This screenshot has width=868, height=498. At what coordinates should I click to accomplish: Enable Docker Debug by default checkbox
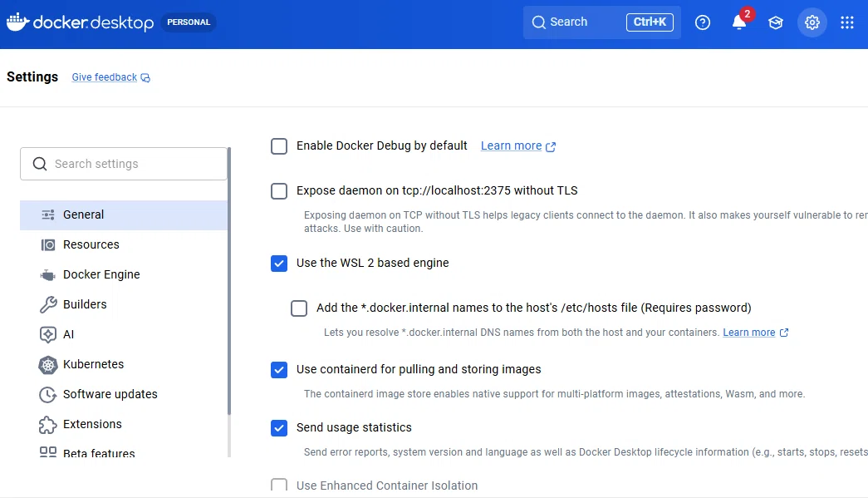coord(279,146)
